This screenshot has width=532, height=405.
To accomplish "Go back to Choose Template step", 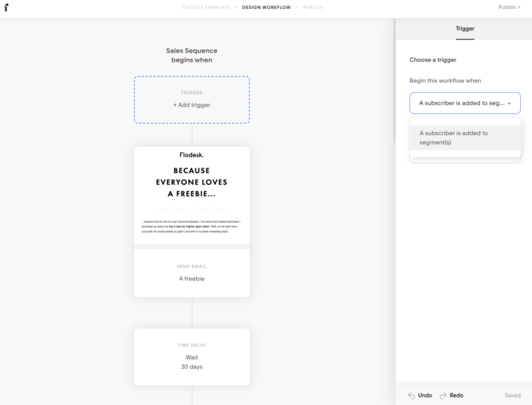I will tap(206, 8).
